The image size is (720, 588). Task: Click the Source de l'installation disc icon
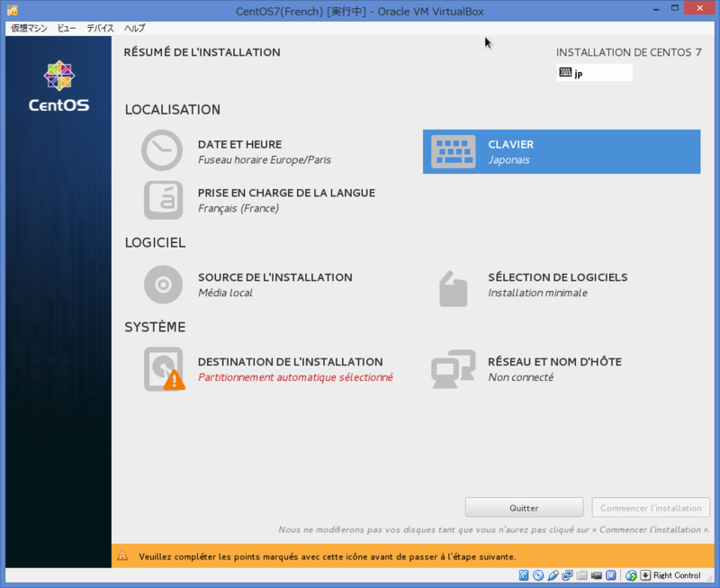click(161, 284)
